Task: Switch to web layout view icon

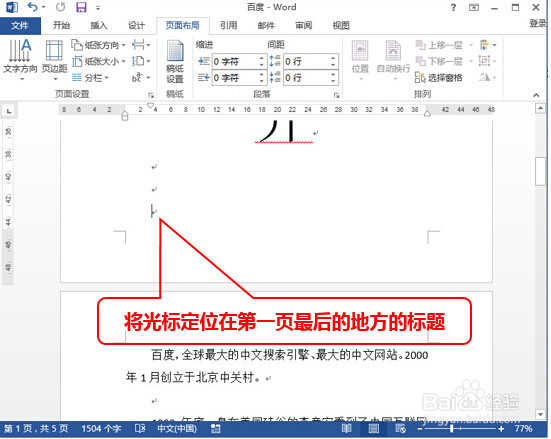Action: 400,428
